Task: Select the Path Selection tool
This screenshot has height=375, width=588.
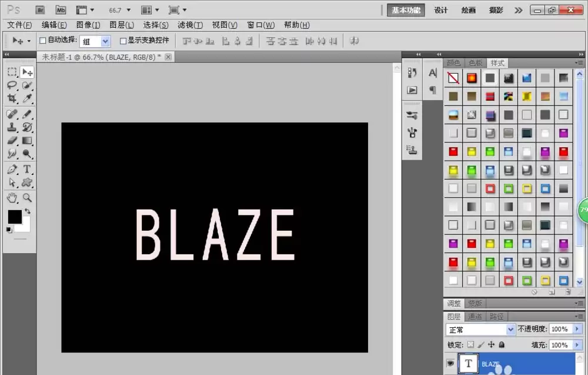Action: click(12, 182)
